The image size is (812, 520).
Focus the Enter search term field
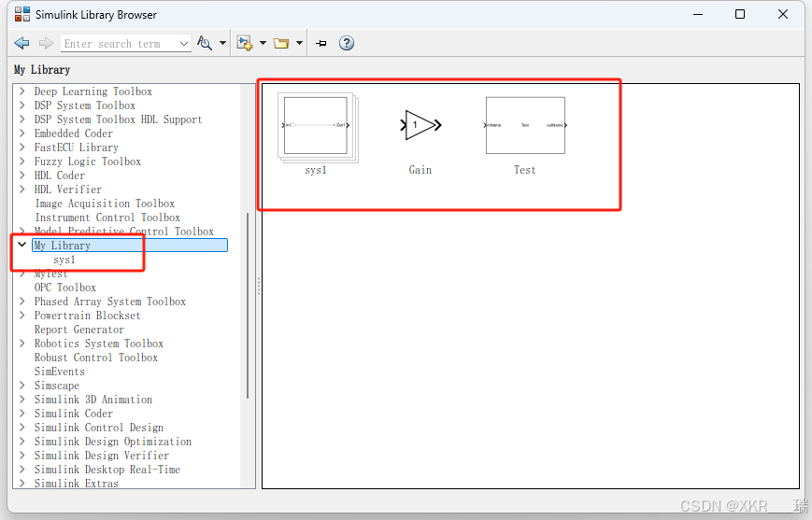(119, 44)
